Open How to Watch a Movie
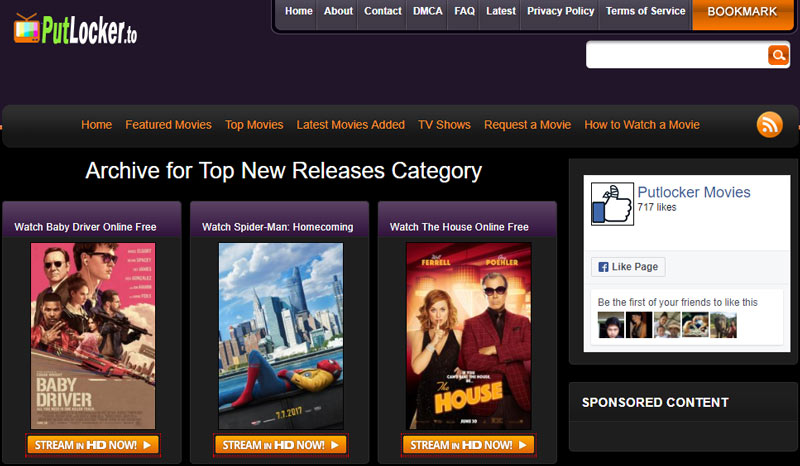Image resolution: width=800 pixels, height=466 pixels. (x=642, y=125)
